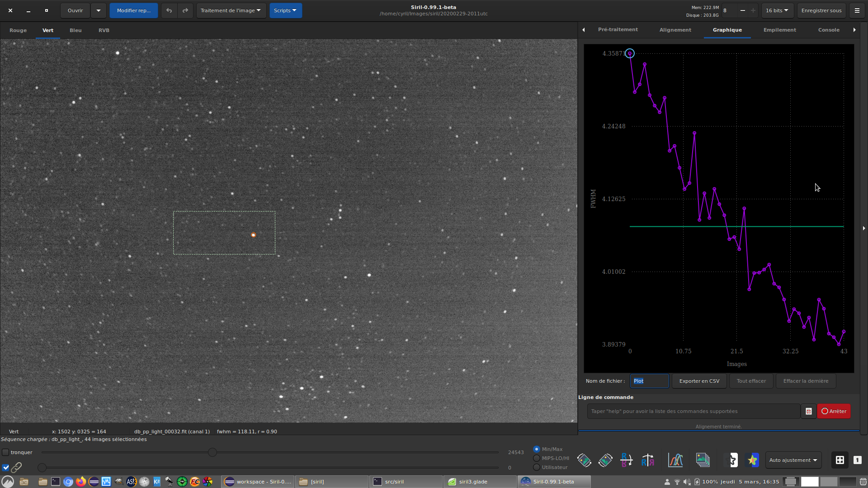Click the zoom-to-fit icon

coord(840,460)
